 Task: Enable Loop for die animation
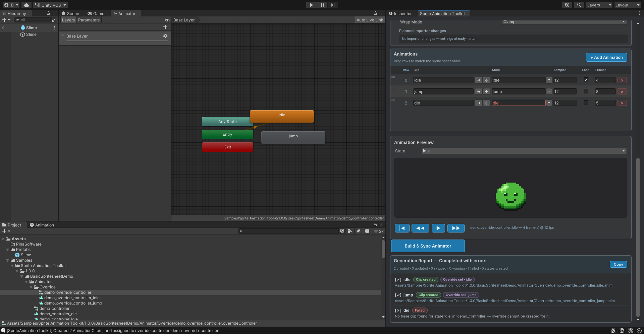[x=586, y=103]
